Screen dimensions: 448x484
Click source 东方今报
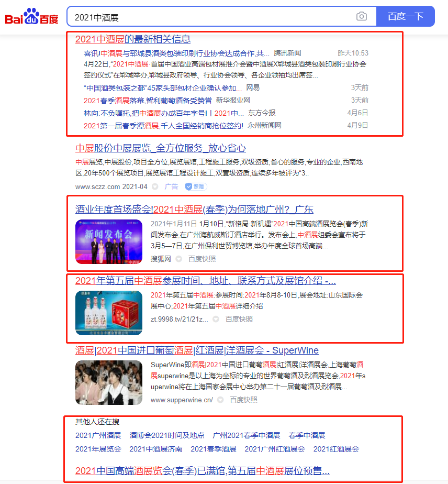click(x=262, y=113)
